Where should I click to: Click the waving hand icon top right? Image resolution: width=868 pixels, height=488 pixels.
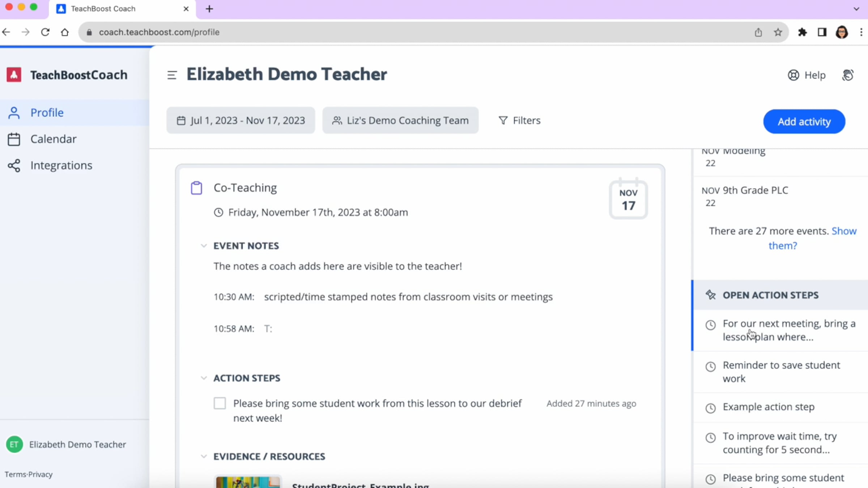tap(848, 75)
